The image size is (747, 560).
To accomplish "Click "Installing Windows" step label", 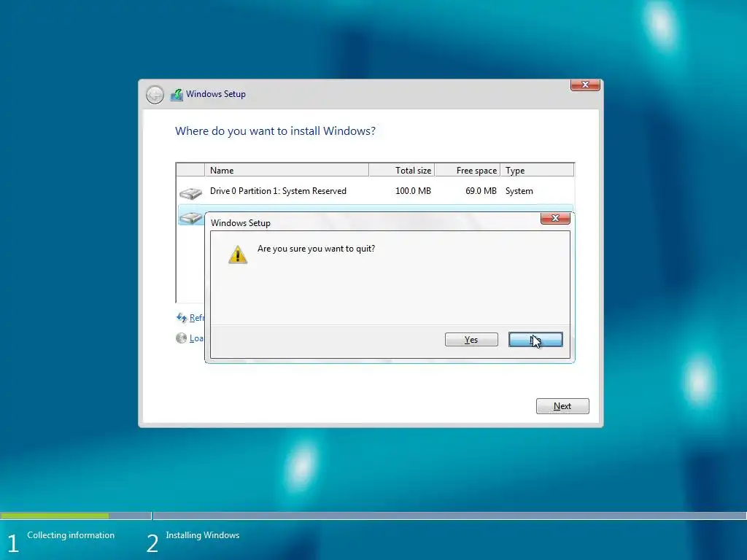I will pyautogui.click(x=203, y=535).
